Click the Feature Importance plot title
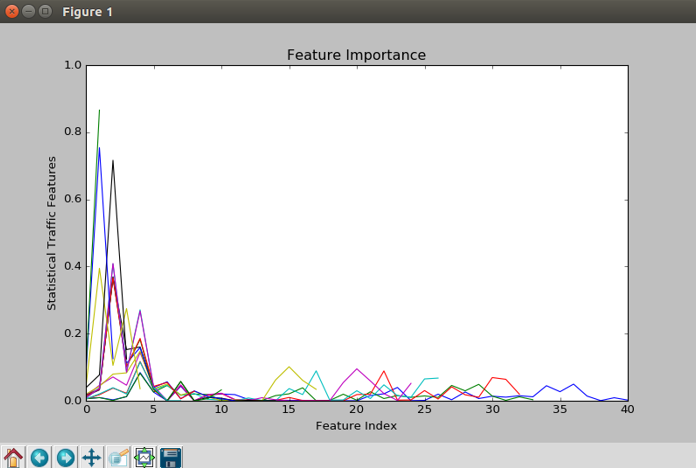 [x=356, y=54]
